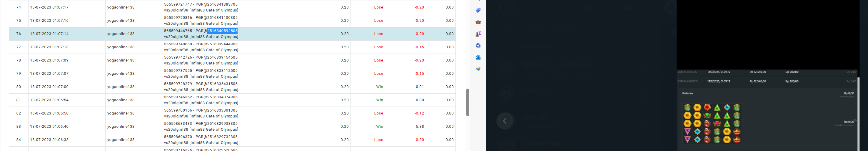Click time 13/7/2023, 01.07.13 in history
This screenshot has height=151, width=868.
point(718,81)
